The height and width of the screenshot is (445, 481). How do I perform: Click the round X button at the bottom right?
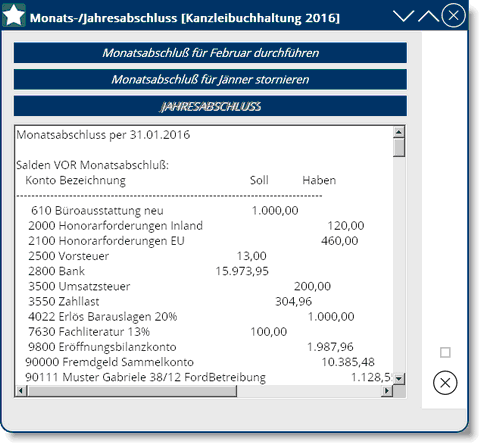[x=445, y=383]
